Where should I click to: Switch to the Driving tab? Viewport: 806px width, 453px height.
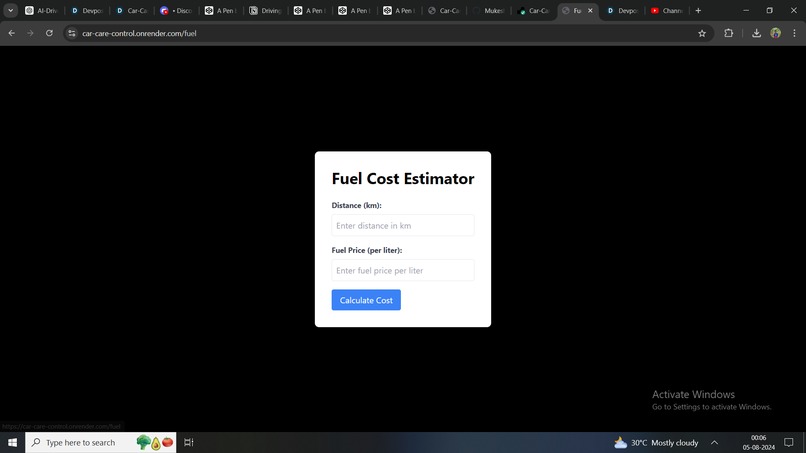click(266, 10)
